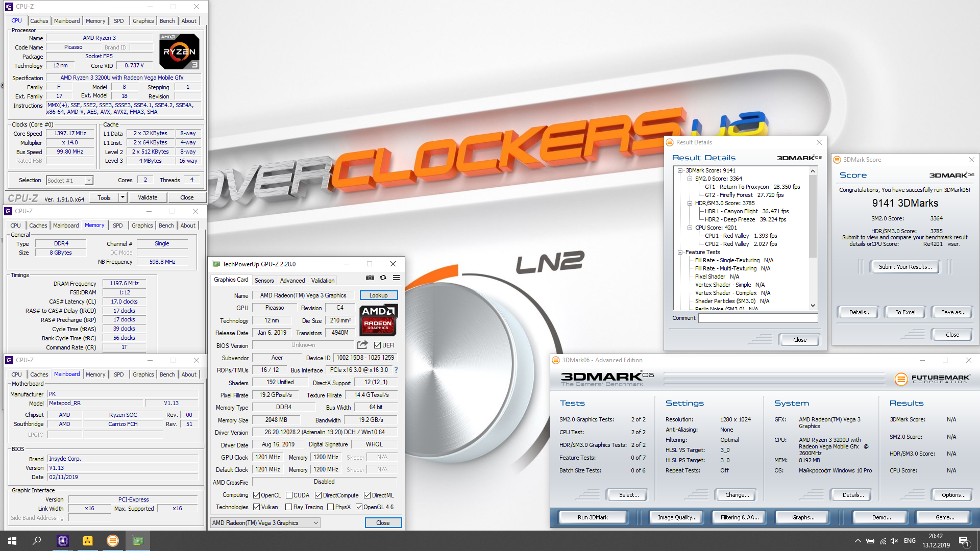Click the AMD Radeon Graphics logo in GPU-Z
Screen dimensions: 980x551
pyautogui.click(x=378, y=320)
